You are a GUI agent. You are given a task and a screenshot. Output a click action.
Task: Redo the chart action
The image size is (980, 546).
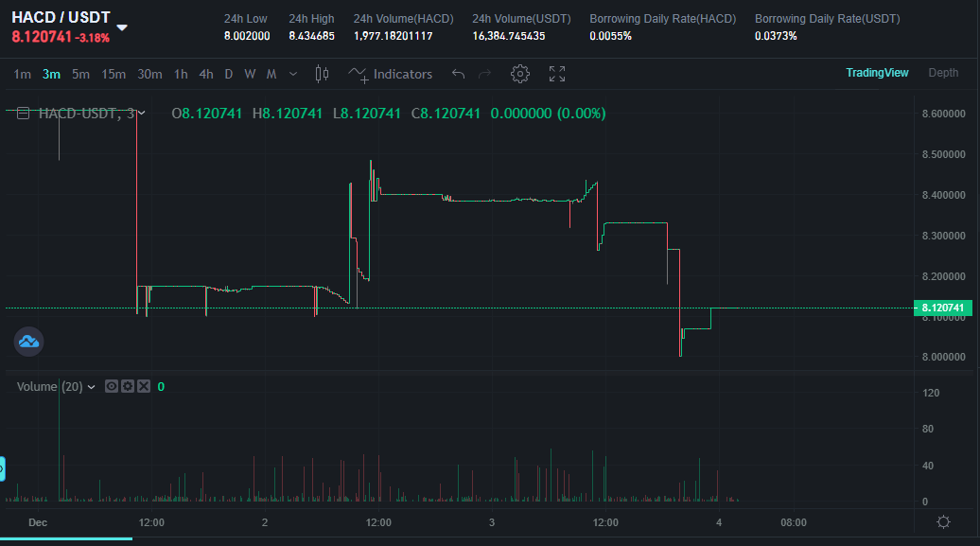484,75
